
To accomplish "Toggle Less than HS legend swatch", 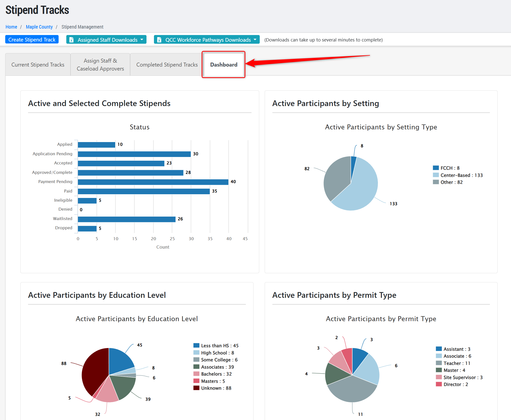I will 196,345.
